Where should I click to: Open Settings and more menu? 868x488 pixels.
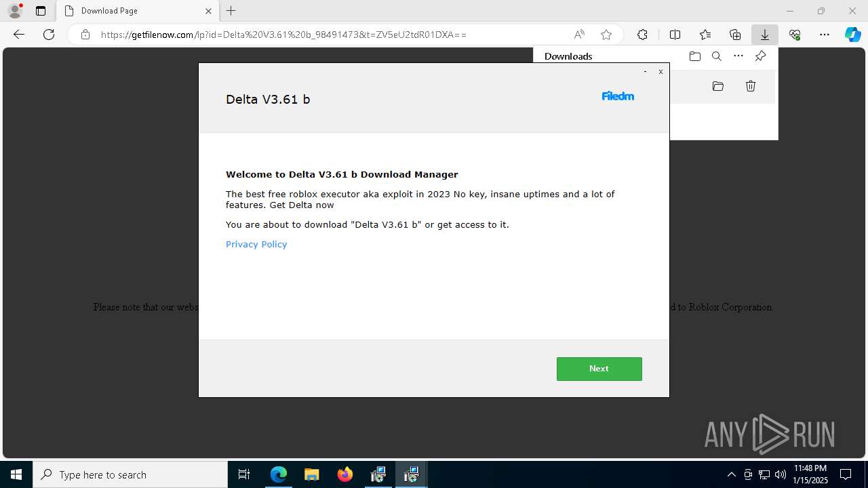[x=825, y=35]
